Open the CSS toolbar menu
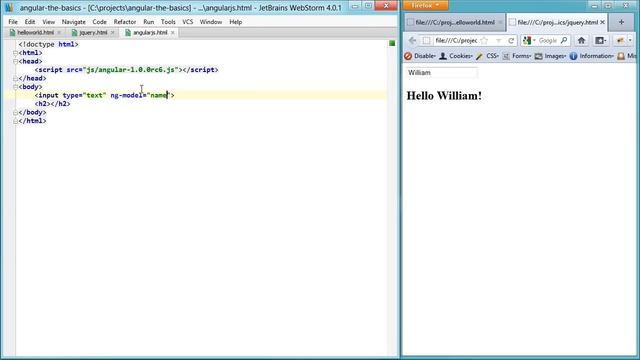Viewport: 640px width, 360px height. pyautogui.click(x=487, y=56)
